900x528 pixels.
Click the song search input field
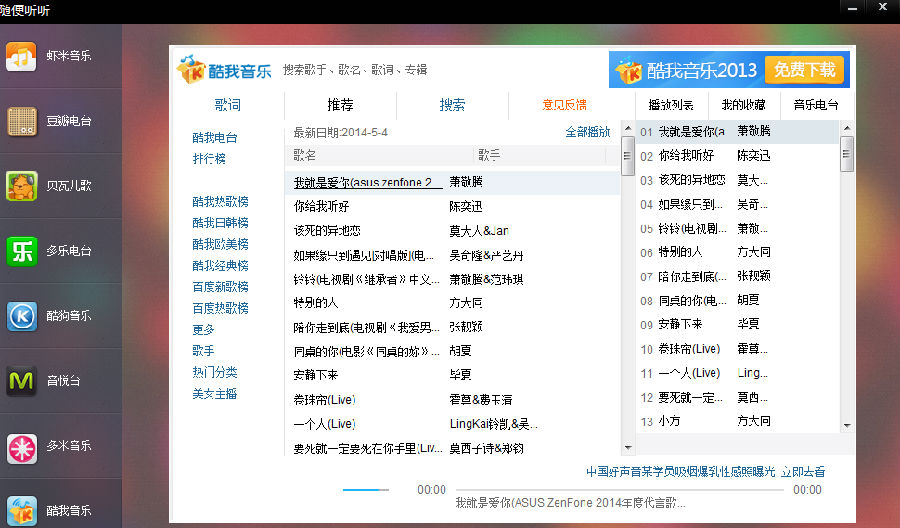coord(355,70)
